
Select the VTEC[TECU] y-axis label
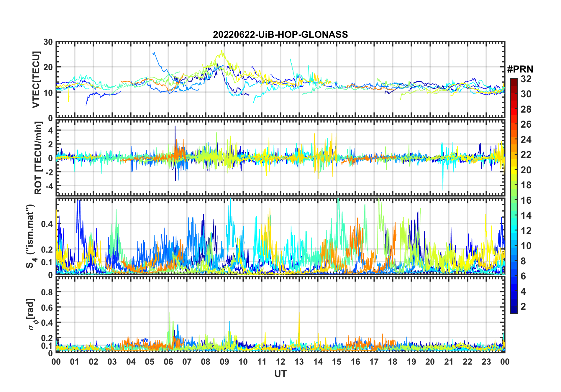[36, 80]
